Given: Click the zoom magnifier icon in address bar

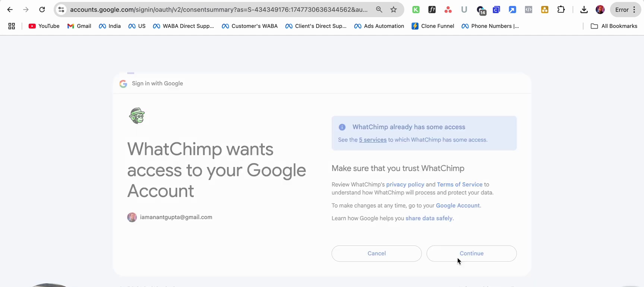Looking at the screenshot, I should [379, 10].
